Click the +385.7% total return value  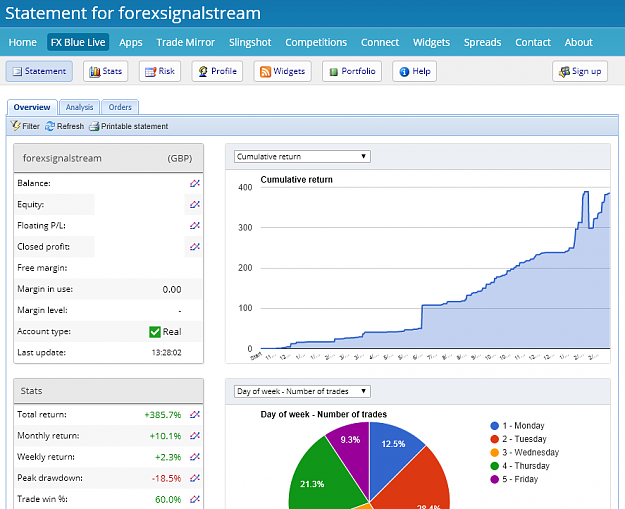coord(163,415)
